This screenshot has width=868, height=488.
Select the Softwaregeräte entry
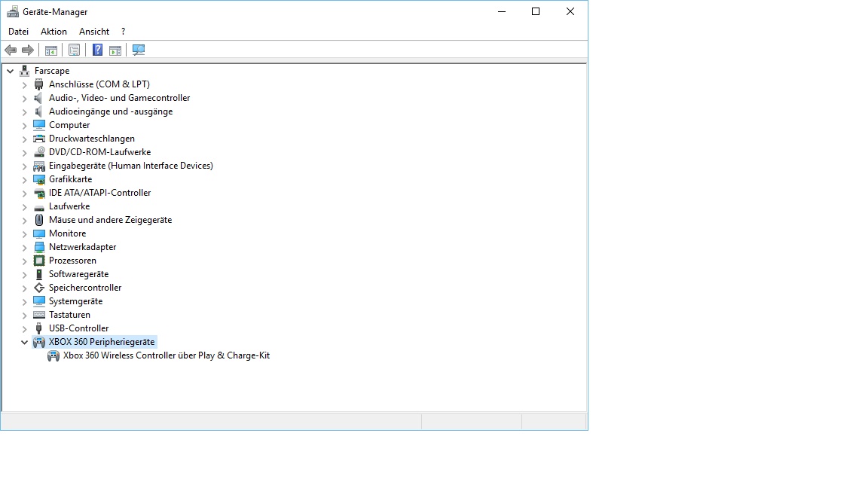[78, 274]
